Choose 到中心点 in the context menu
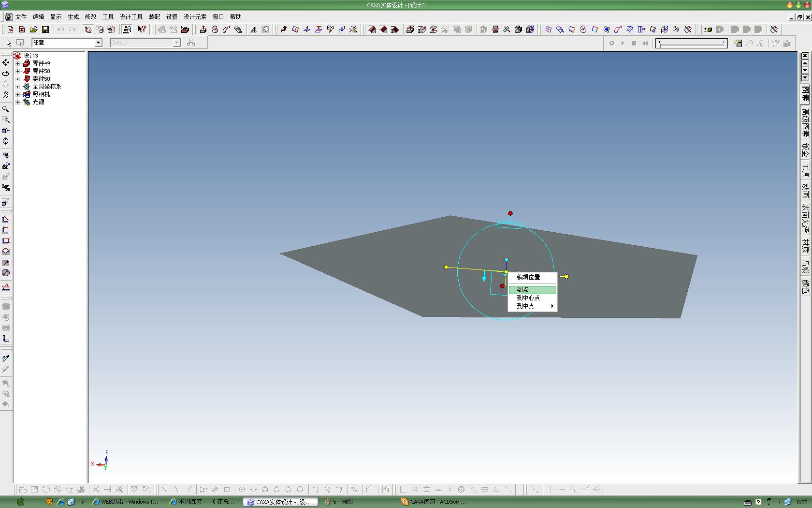 click(533, 298)
